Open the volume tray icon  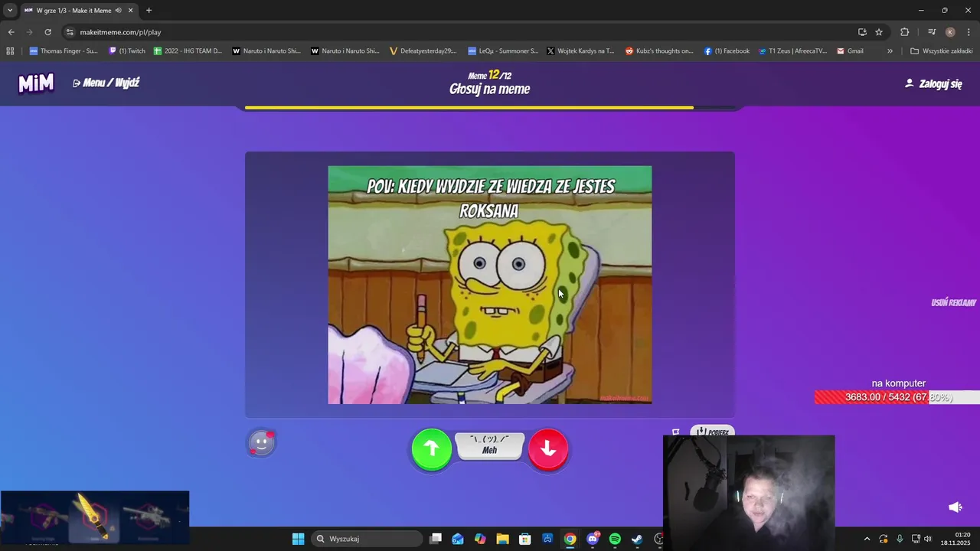tap(928, 539)
